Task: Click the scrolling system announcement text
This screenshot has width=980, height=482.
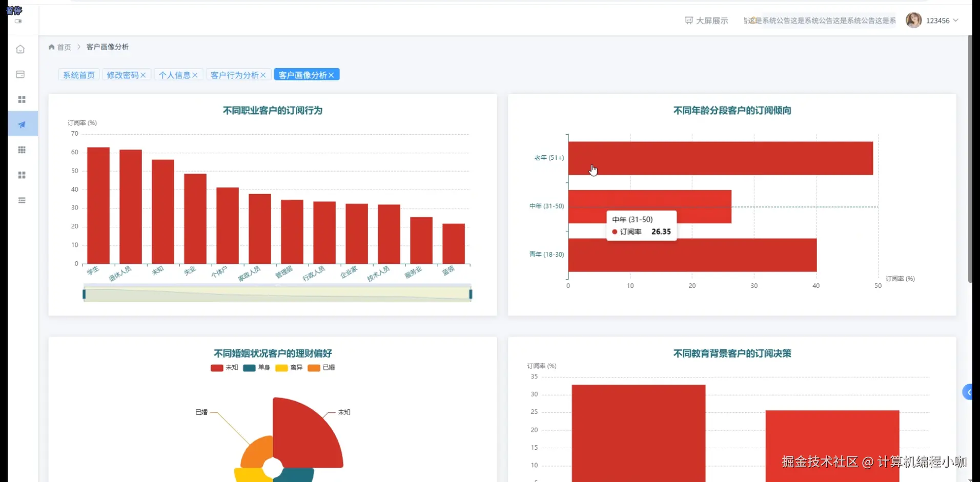Action: click(820, 20)
